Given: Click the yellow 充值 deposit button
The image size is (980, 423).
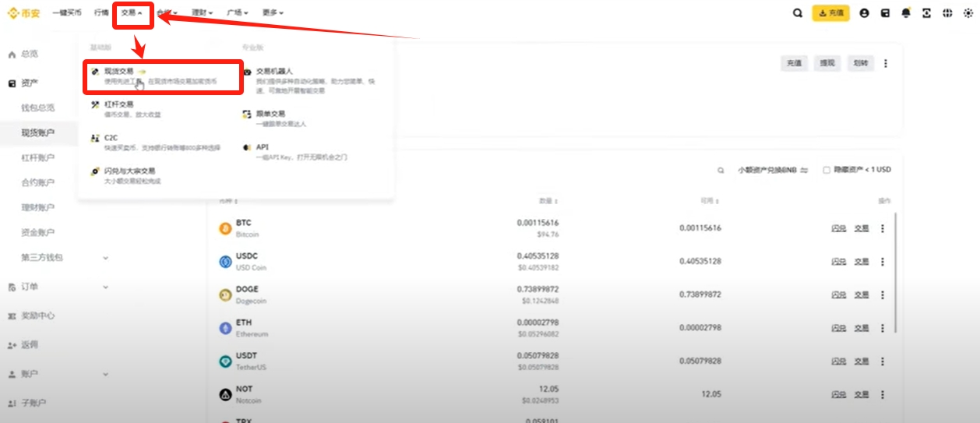Looking at the screenshot, I should [830, 13].
